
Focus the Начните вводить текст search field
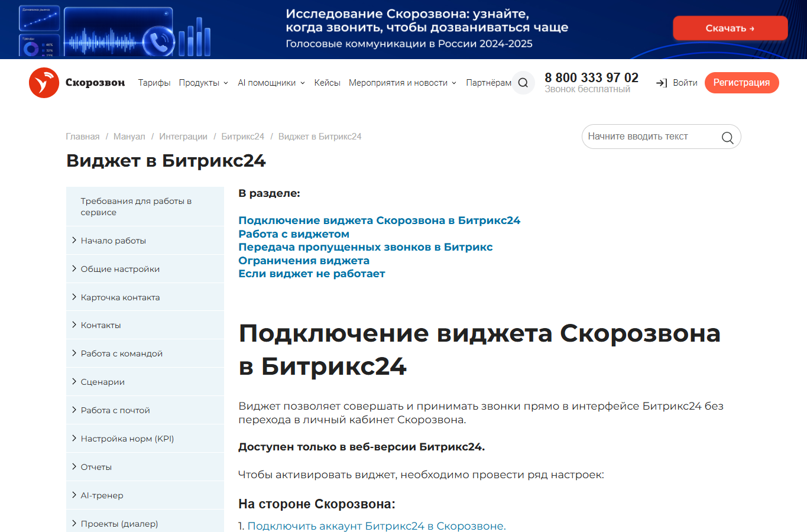pos(661,137)
